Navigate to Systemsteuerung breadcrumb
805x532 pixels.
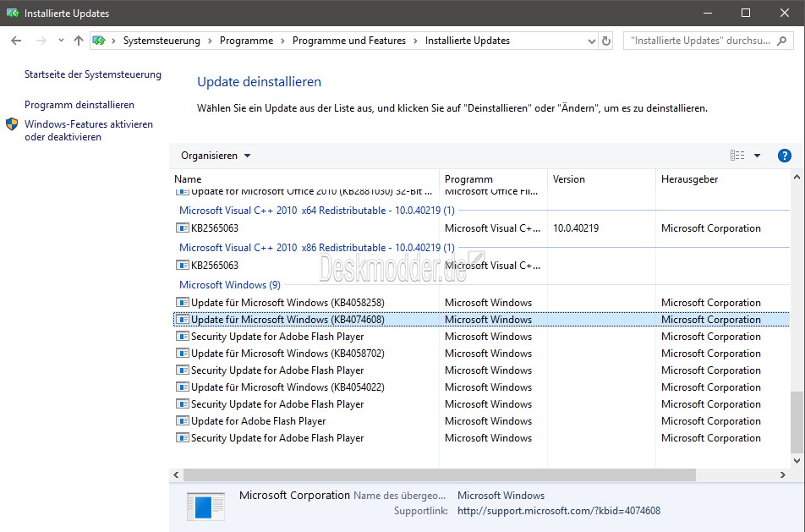tap(162, 41)
